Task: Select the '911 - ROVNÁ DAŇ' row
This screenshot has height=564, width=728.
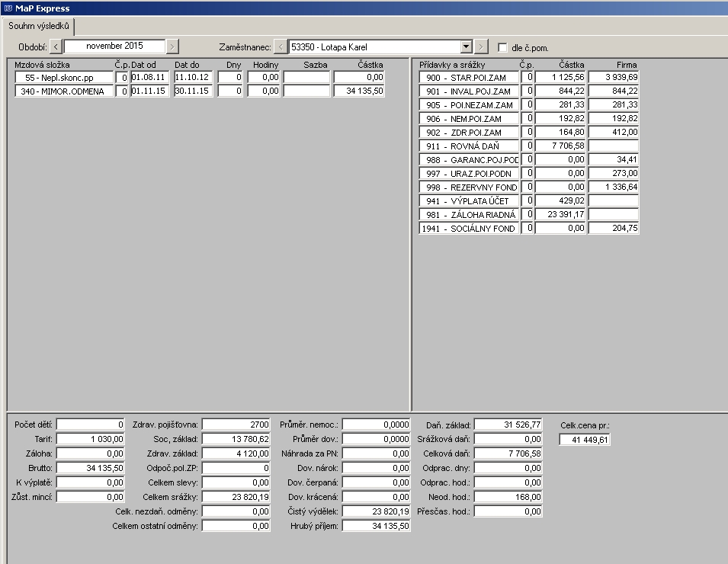Action: pos(469,146)
